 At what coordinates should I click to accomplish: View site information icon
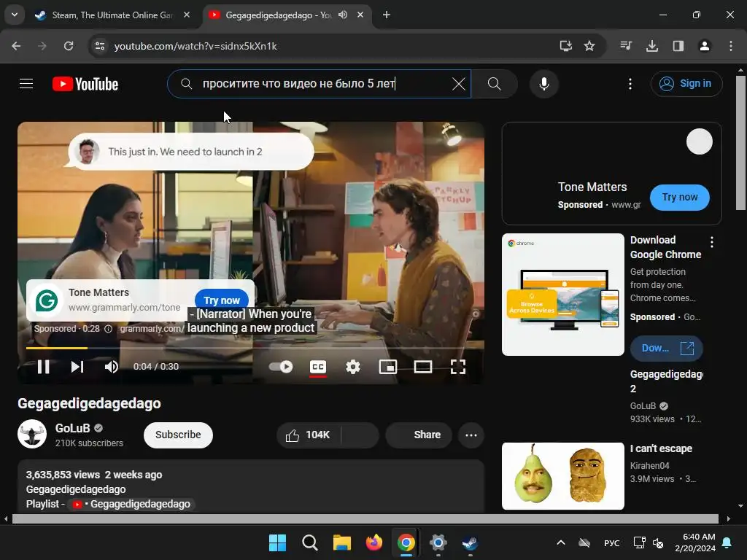[x=100, y=46]
